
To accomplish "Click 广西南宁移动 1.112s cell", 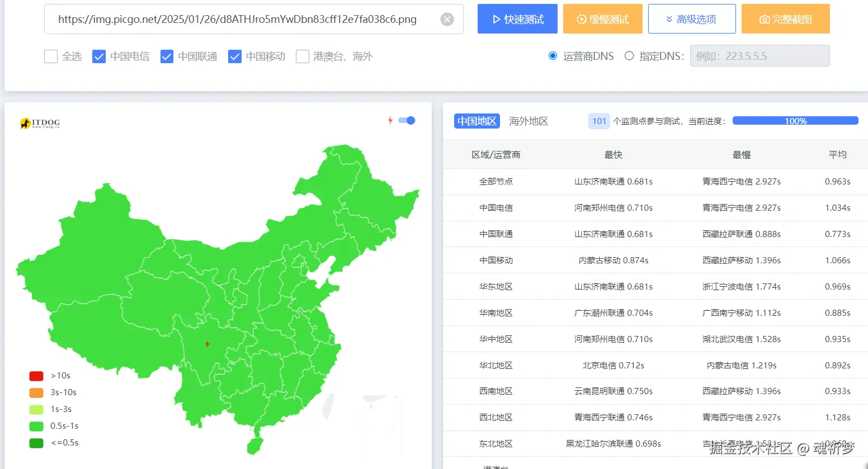I will tap(742, 313).
